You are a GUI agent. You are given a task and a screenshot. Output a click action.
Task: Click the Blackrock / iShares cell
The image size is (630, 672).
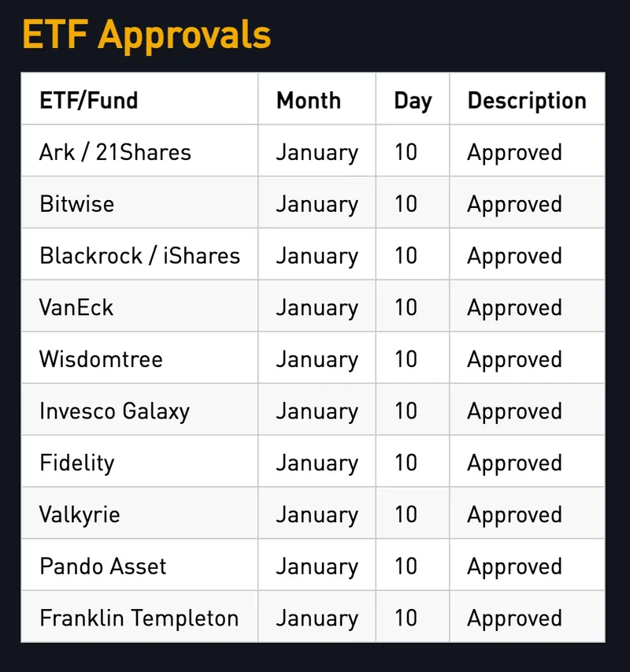[x=139, y=256]
